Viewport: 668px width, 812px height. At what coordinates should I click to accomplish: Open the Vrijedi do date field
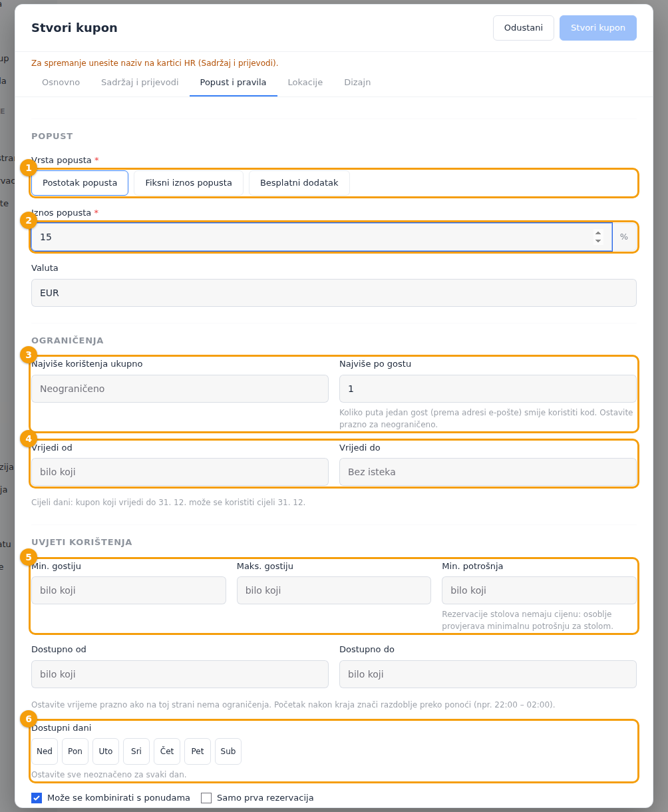(488, 472)
